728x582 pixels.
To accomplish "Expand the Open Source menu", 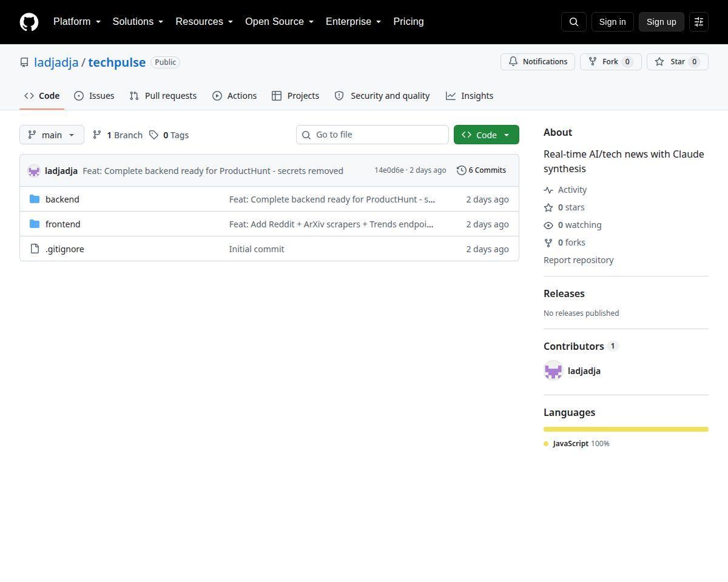I will (280, 22).
